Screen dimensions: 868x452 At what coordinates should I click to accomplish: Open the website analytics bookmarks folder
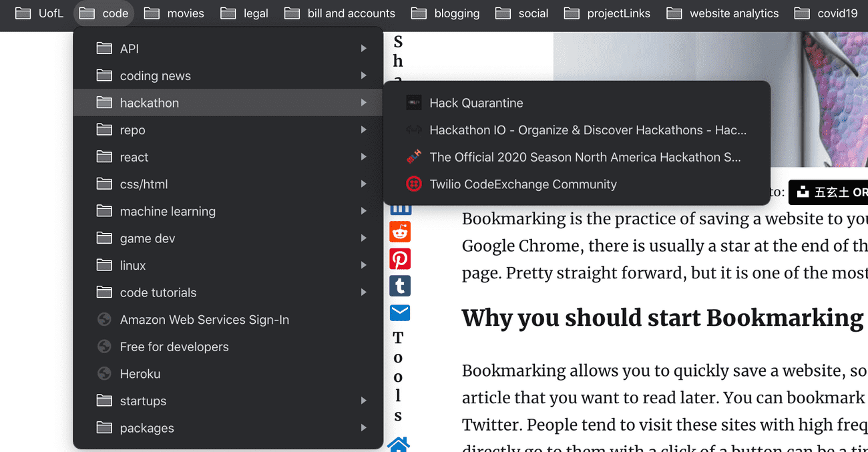click(722, 13)
